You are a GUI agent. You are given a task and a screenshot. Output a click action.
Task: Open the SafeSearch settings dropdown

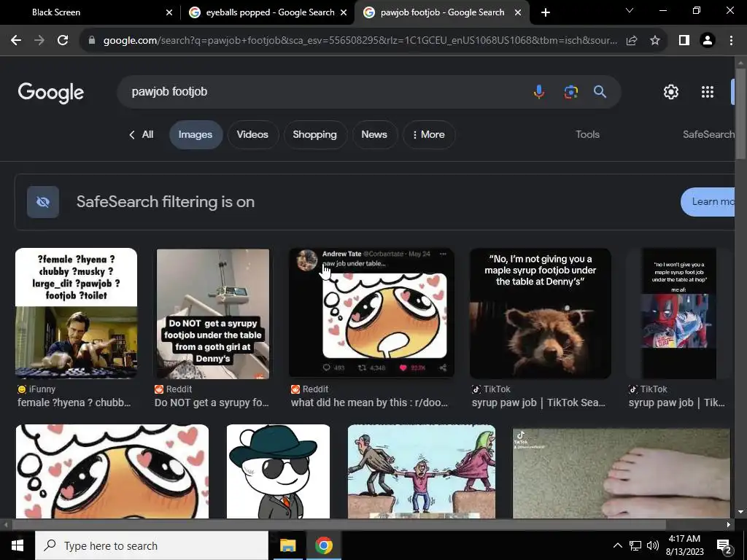[x=708, y=135]
